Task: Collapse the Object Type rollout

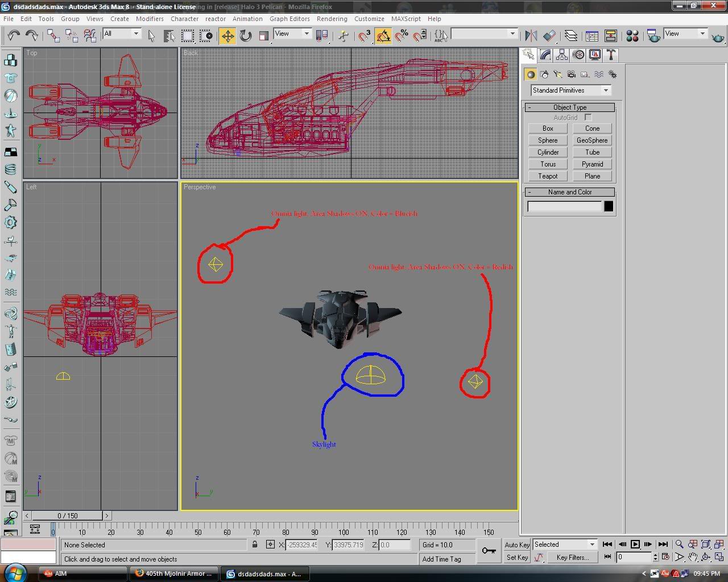Action: (569, 107)
